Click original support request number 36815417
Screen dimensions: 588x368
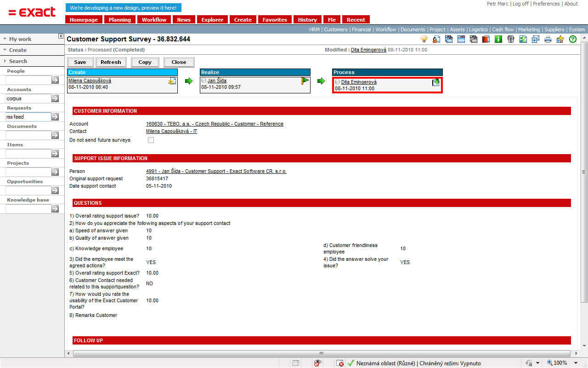157,179
